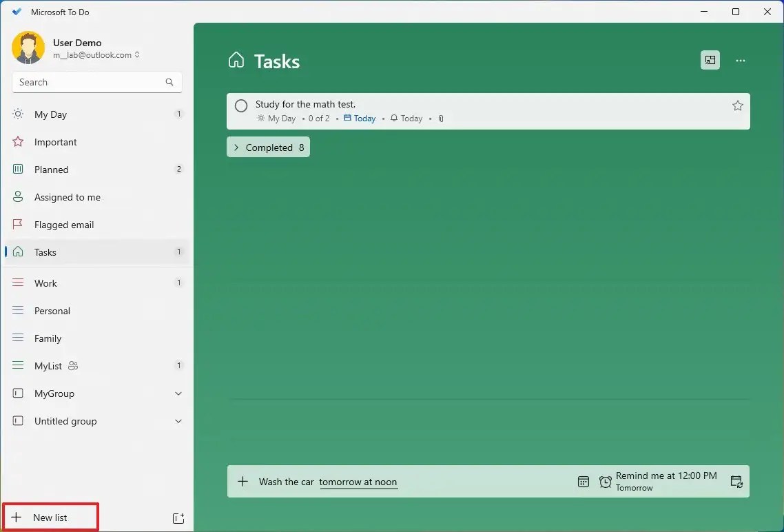
Task: Open the list options ellipsis menu
Action: pyautogui.click(x=741, y=61)
